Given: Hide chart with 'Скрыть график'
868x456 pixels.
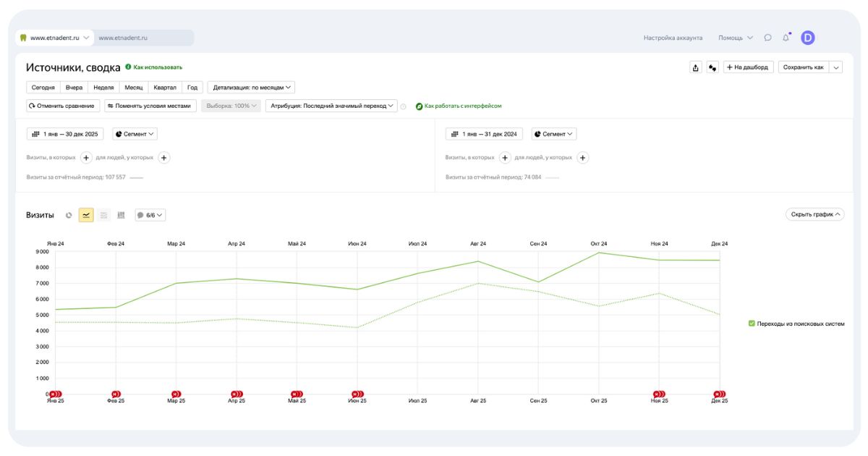Looking at the screenshot, I should pos(814,214).
